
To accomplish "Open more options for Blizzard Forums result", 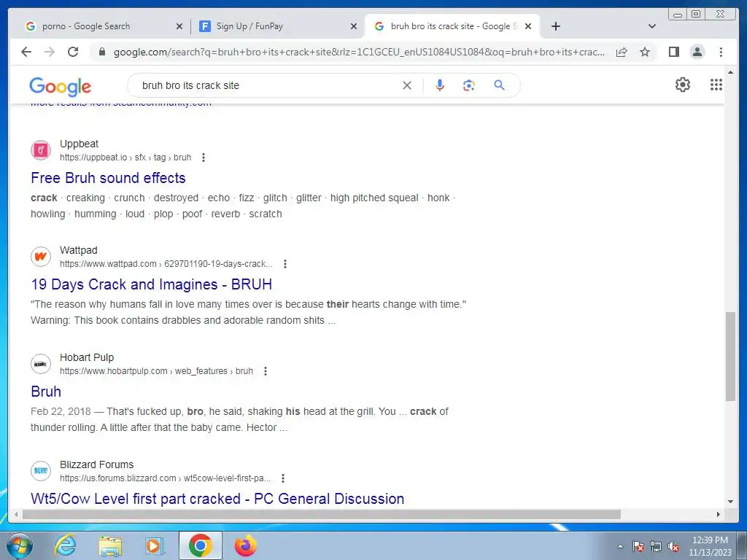I will pos(283,478).
